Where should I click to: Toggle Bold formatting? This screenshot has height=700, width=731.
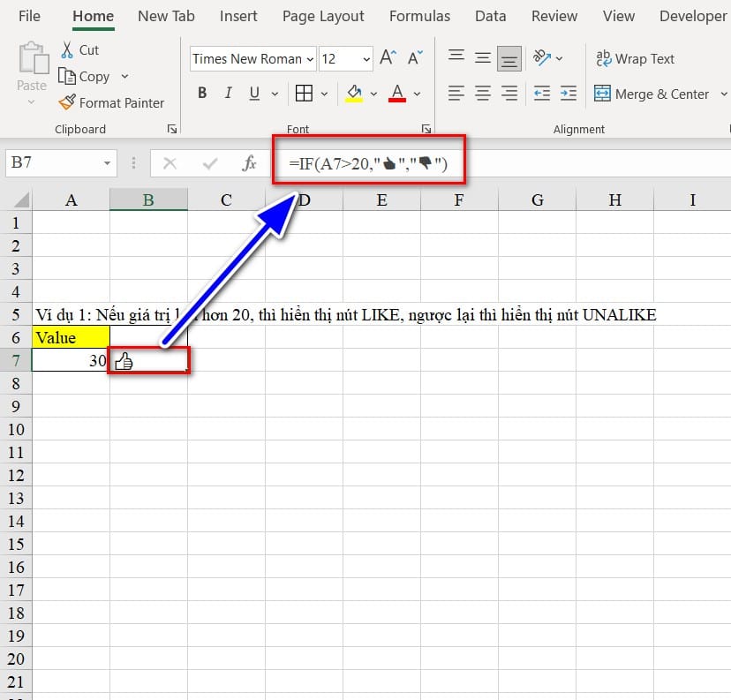coord(202,94)
